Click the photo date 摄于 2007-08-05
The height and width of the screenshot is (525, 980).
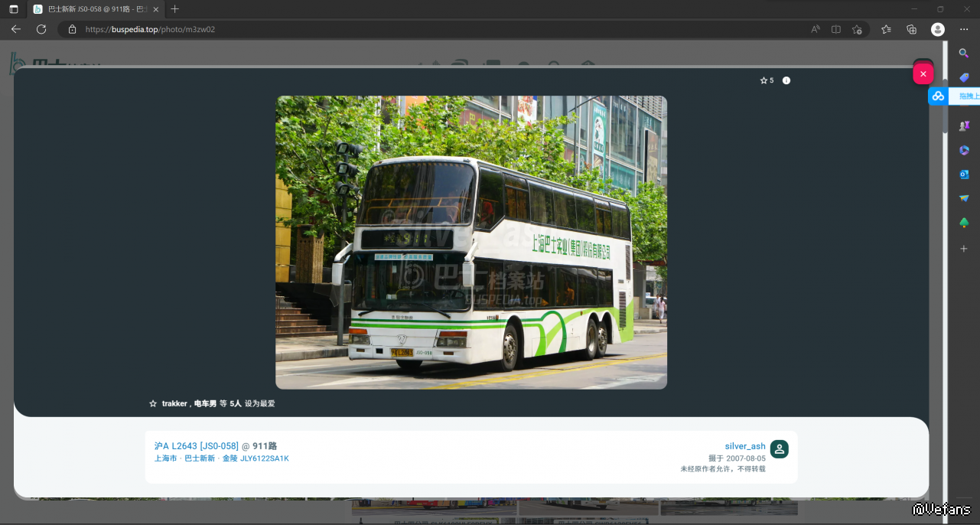tap(737, 458)
